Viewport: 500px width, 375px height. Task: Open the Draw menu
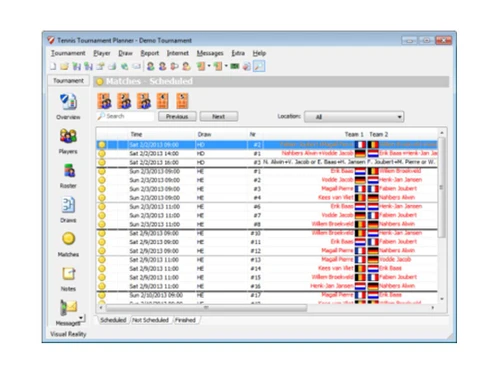125,53
